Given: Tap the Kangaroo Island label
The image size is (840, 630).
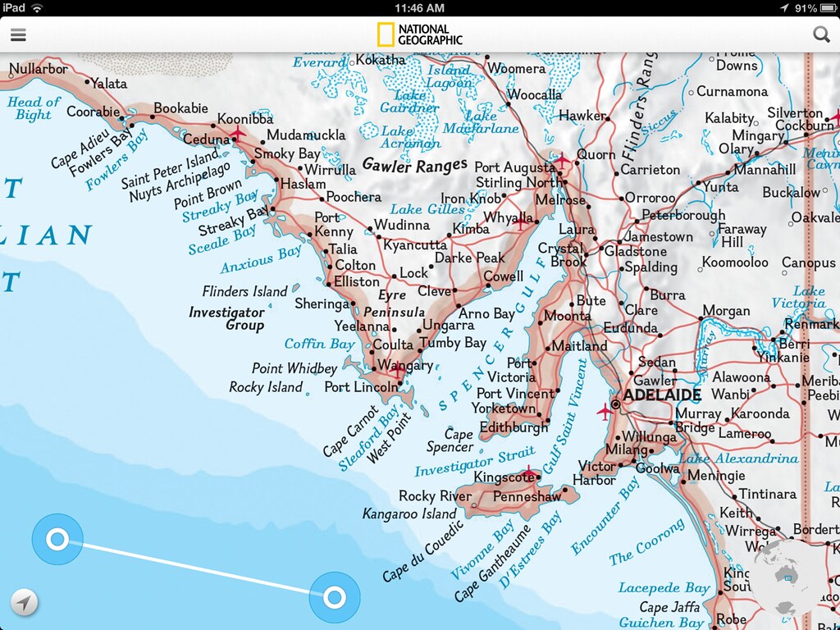Looking at the screenshot, I should coord(409,514).
